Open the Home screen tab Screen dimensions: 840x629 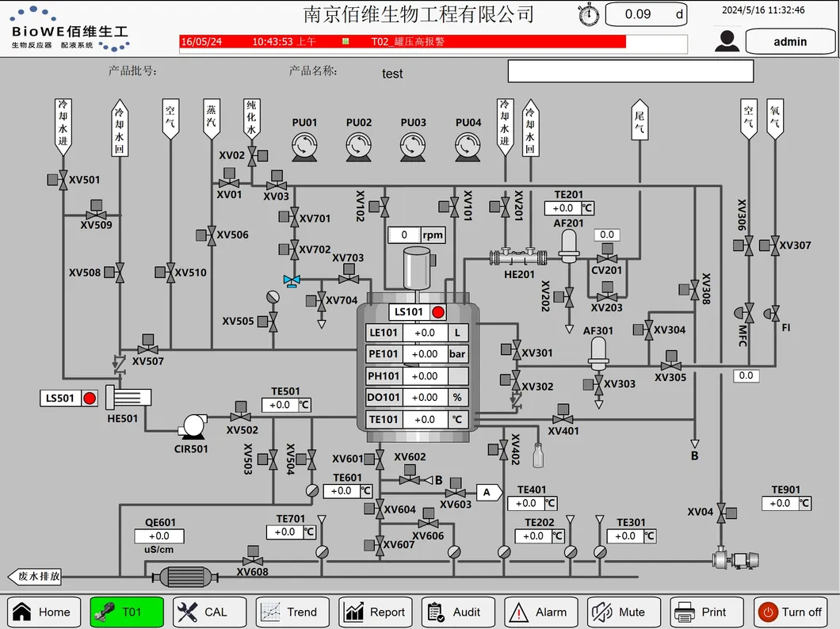[44, 612]
